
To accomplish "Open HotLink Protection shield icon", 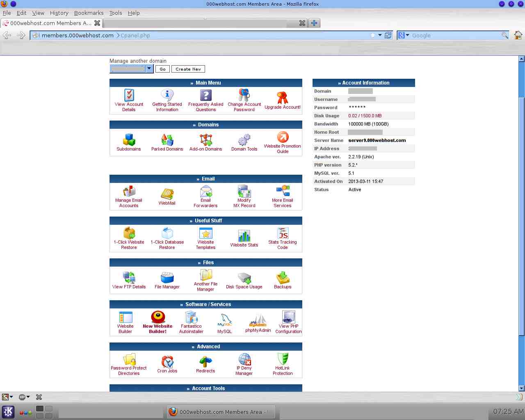I will 283,359.
